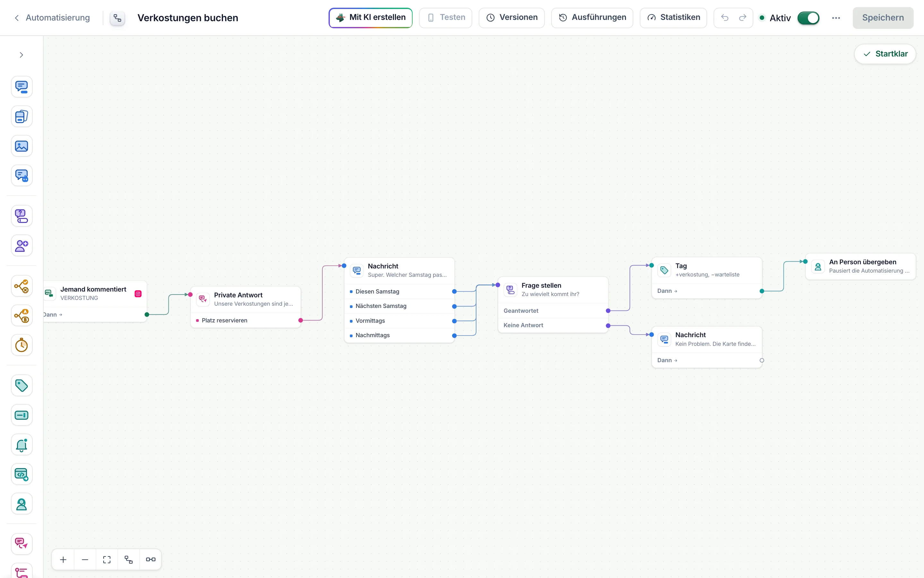Add image block from sidebar
Image resolution: width=924 pixels, height=578 pixels.
coord(22,146)
